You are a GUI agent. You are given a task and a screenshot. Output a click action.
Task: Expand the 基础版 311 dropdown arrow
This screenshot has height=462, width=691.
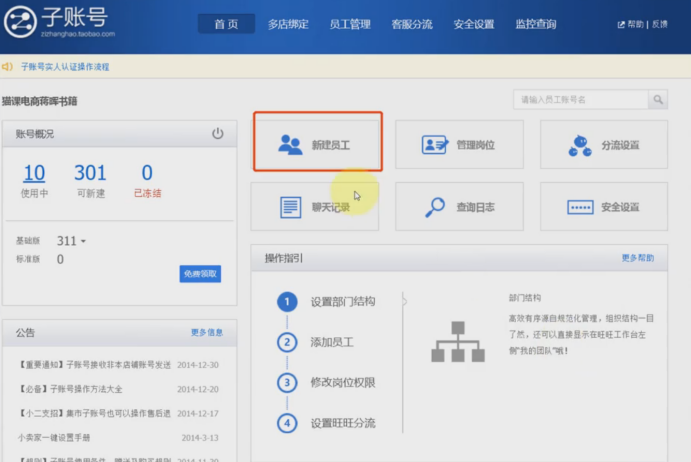(x=83, y=241)
